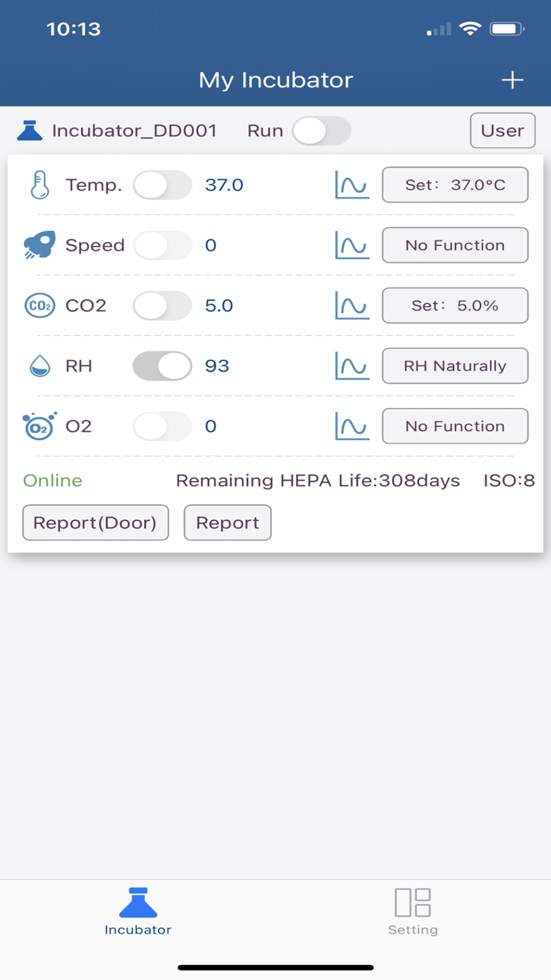The height and width of the screenshot is (980, 551).
Task: Open the Report(Door) button
Action: point(95,522)
